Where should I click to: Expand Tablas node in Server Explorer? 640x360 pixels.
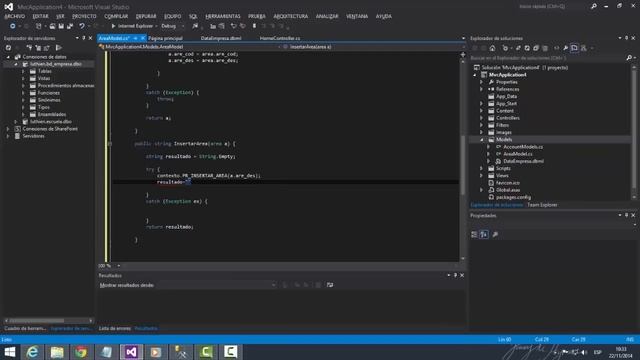click(23, 71)
